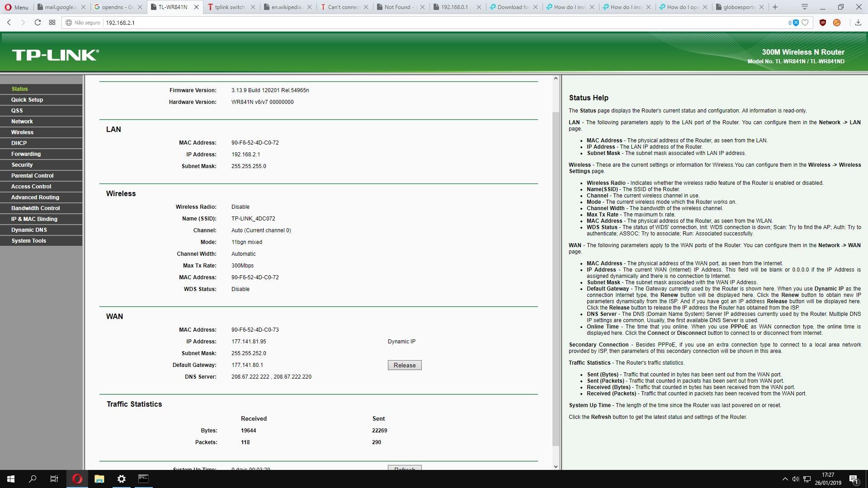Open the Wireless menu item
The height and width of the screenshot is (488, 868).
[x=41, y=132]
